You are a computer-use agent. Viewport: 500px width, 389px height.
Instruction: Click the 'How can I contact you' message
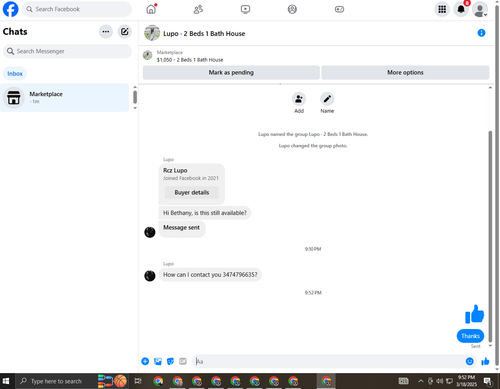[210, 275]
